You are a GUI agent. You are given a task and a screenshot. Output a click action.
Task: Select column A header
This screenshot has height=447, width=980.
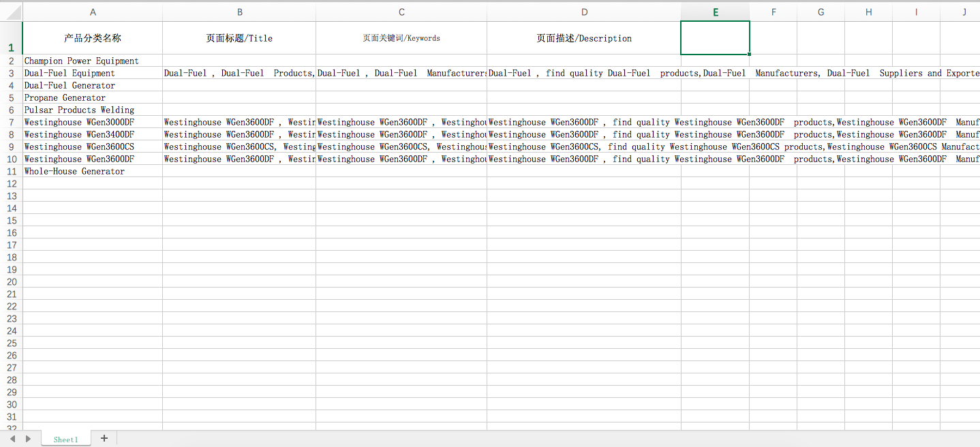click(x=93, y=12)
